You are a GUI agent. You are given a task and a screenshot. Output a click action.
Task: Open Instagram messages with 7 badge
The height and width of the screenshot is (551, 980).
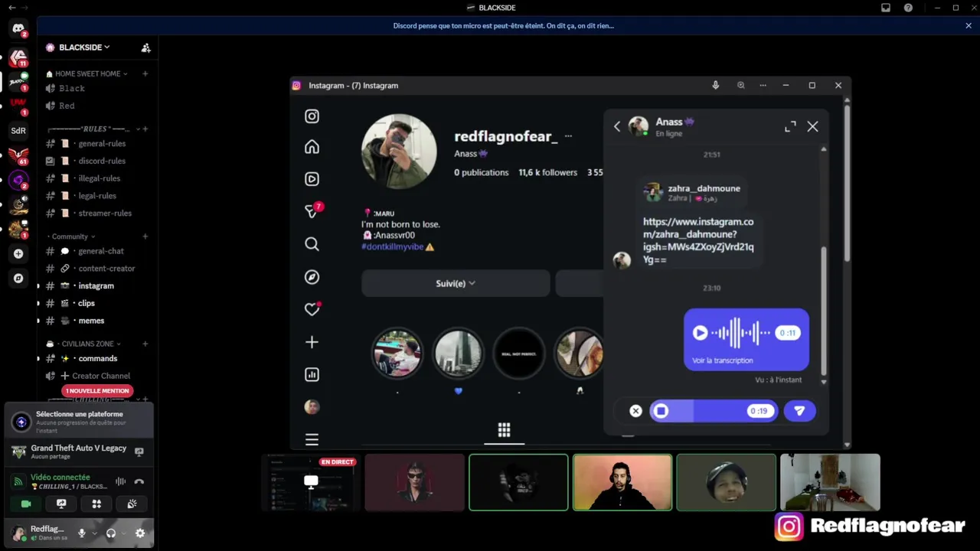pos(313,210)
